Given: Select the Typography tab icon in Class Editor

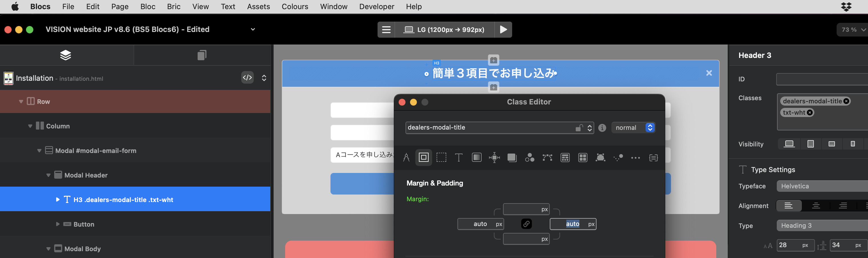Looking at the screenshot, I should click(459, 158).
